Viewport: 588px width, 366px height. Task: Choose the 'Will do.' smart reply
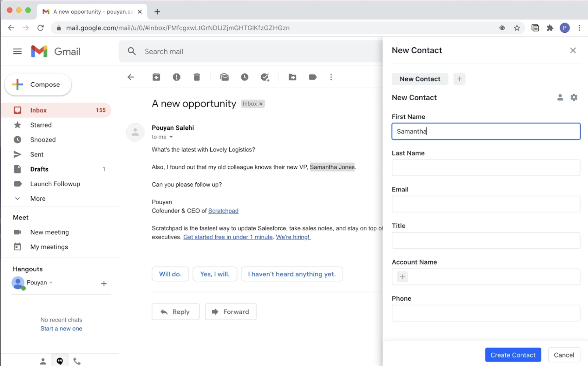coord(170,274)
